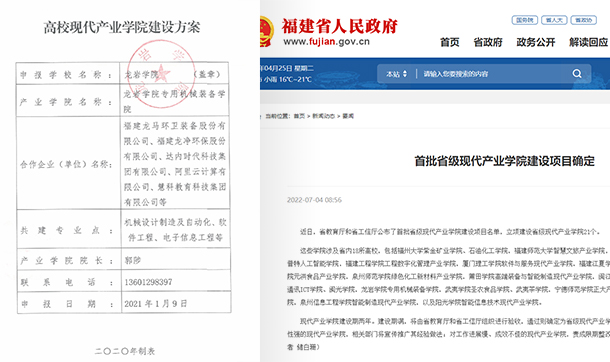This screenshot has height=362, width=610.
Task: Click the phone number 13601298397
Action: (148, 282)
